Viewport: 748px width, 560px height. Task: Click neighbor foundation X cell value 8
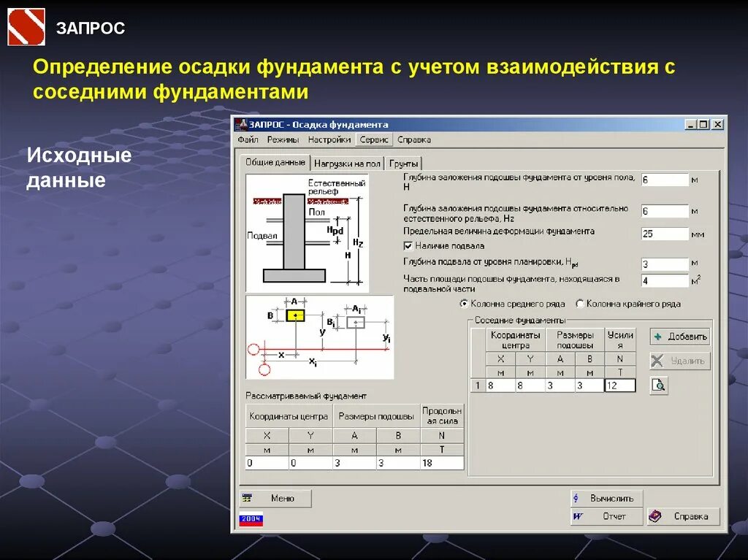click(x=500, y=386)
